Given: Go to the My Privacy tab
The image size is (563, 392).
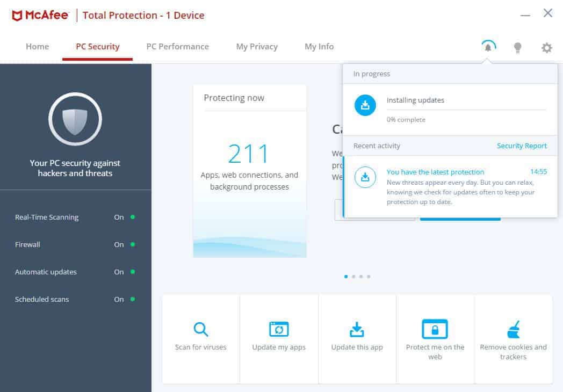Looking at the screenshot, I should [257, 47].
